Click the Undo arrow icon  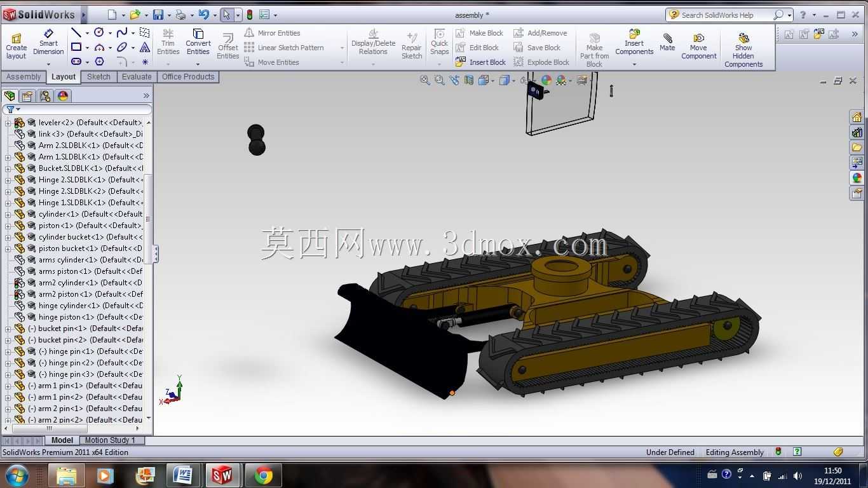tap(203, 15)
